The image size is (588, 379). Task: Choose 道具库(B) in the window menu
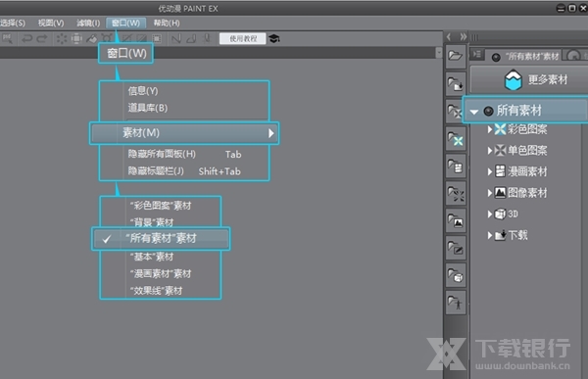[x=148, y=108]
